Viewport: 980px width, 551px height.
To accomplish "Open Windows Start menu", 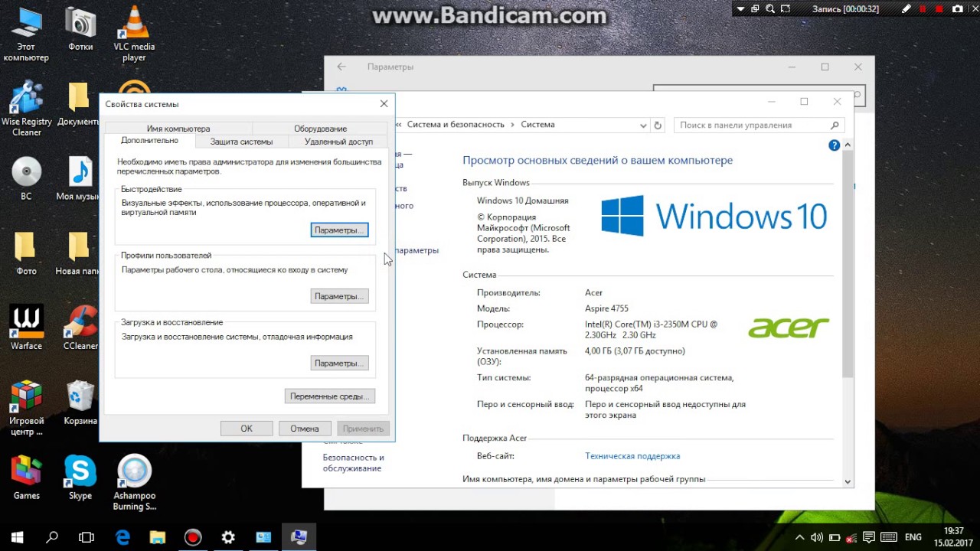I will [17, 537].
